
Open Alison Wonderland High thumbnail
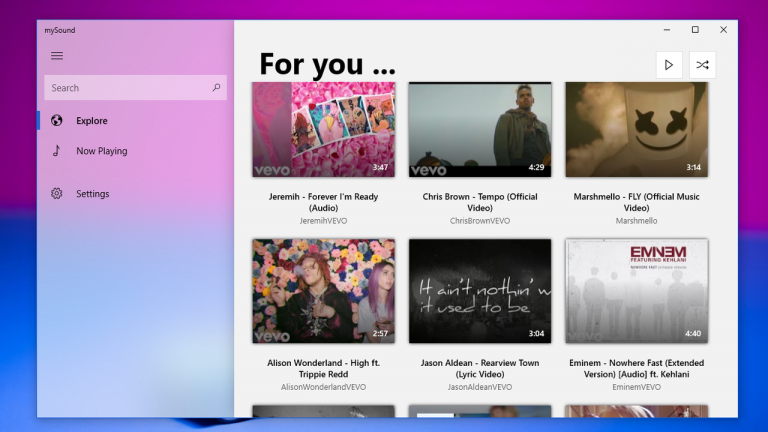[x=323, y=291]
